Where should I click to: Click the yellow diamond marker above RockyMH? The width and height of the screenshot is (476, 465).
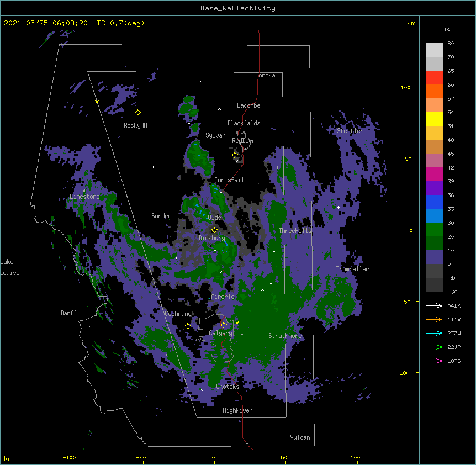(x=138, y=112)
